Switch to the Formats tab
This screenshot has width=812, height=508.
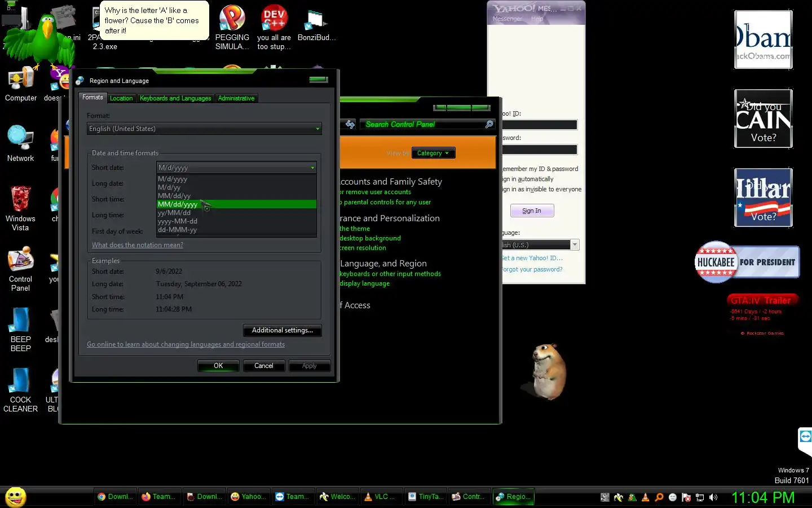pyautogui.click(x=92, y=98)
